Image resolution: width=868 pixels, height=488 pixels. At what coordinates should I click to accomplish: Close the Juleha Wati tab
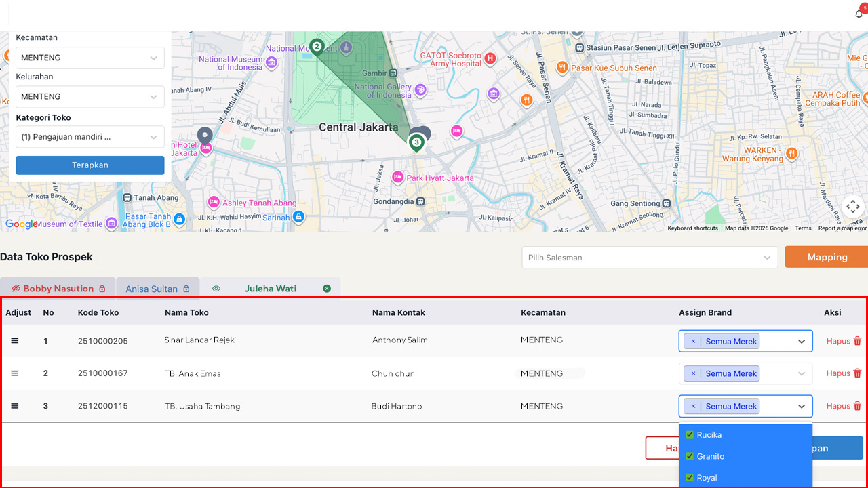327,289
